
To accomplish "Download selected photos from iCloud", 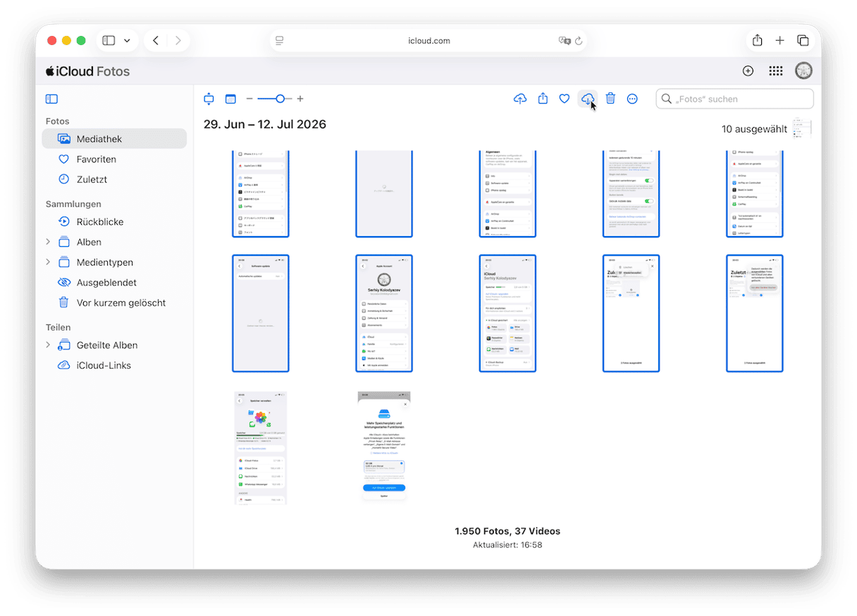I will pos(587,99).
